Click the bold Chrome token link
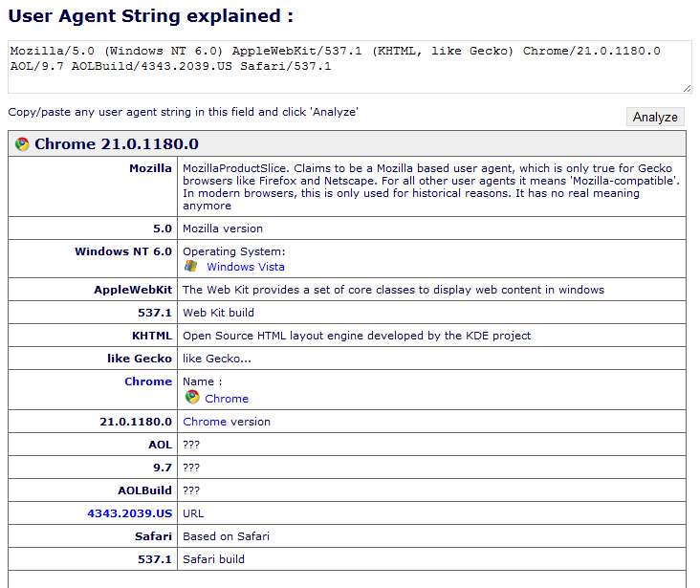 pyautogui.click(x=148, y=381)
